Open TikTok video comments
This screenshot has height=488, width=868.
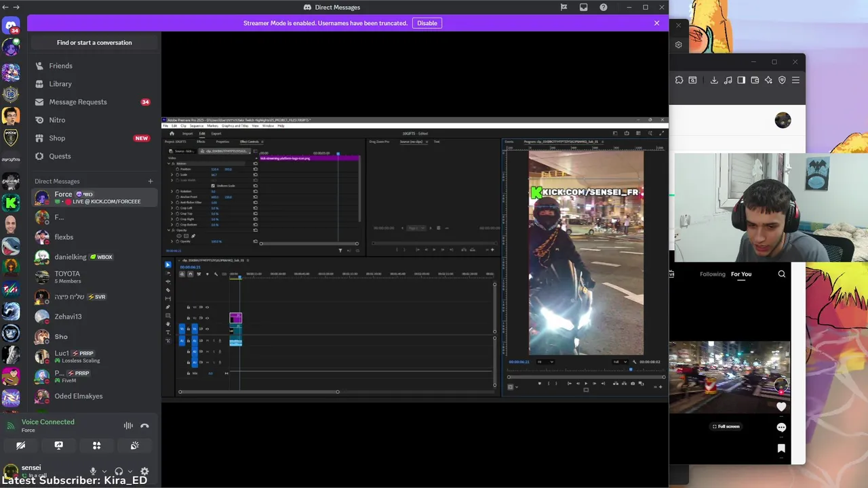point(781,428)
